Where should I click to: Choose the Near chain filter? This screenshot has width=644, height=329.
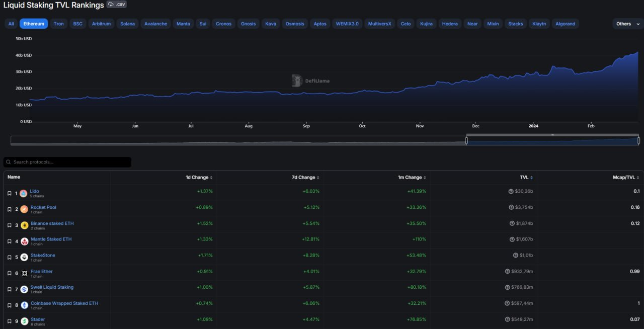click(472, 24)
